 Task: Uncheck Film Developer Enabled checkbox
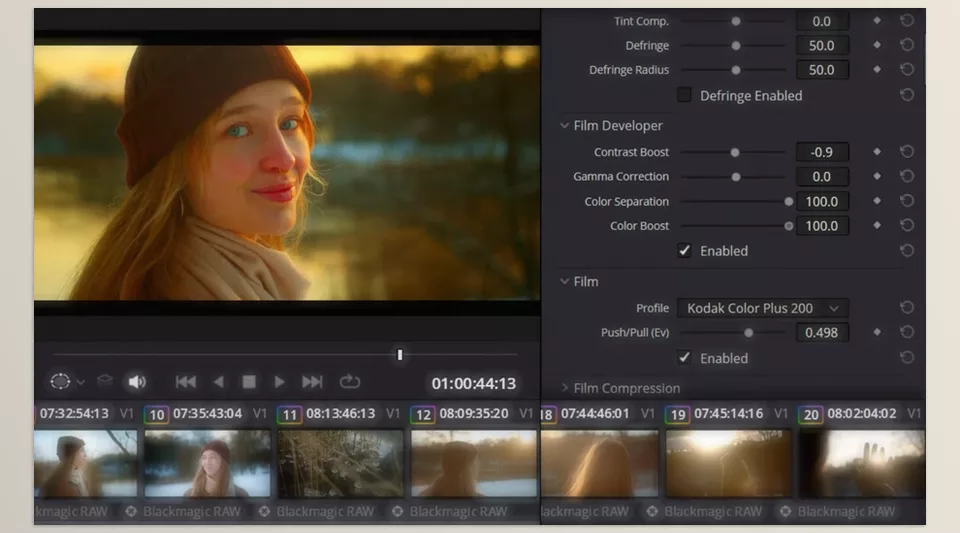click(x=684, y=250)
